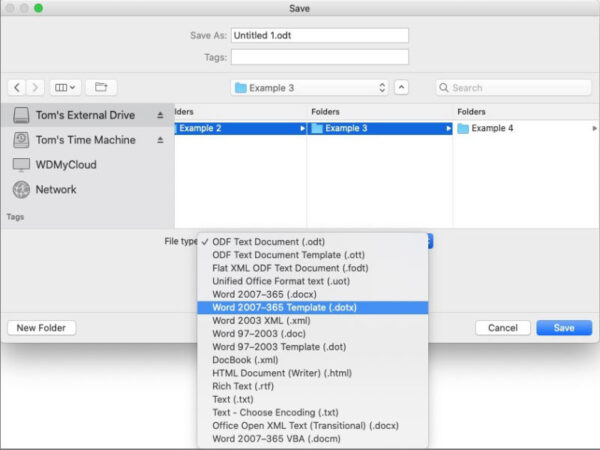
Task: Collapse the dialog with the chevron button
Action: pos(401,88)
